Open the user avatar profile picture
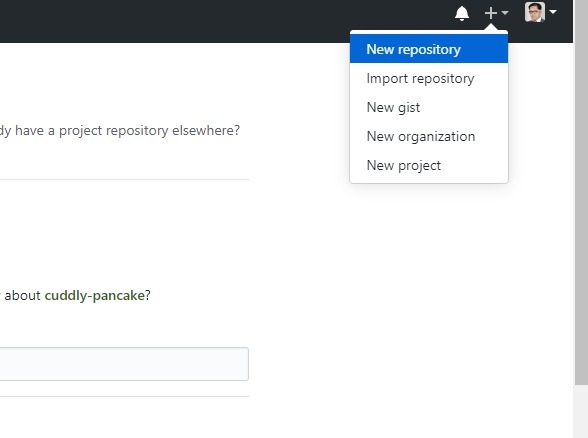588x438 pixels. tap(535, 12)
